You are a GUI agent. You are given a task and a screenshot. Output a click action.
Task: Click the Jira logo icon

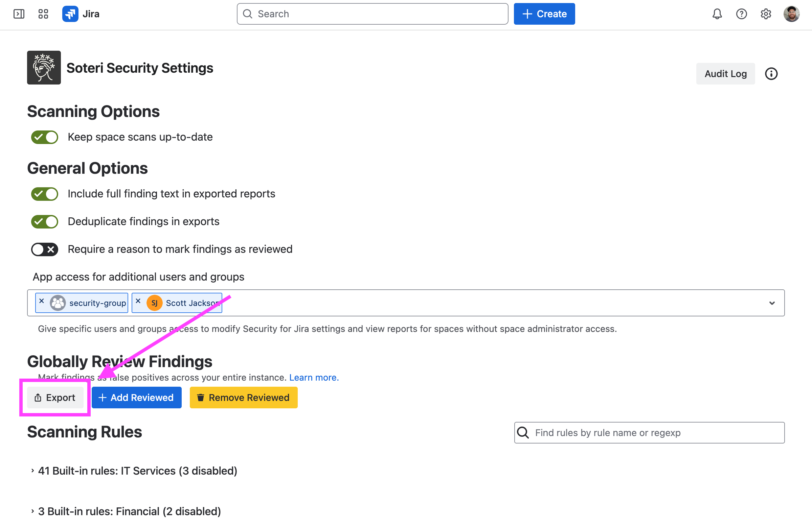coord(70,14)
